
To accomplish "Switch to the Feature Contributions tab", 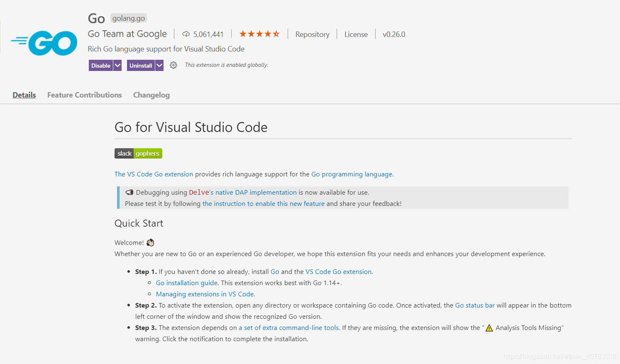I will pos(84,95).
